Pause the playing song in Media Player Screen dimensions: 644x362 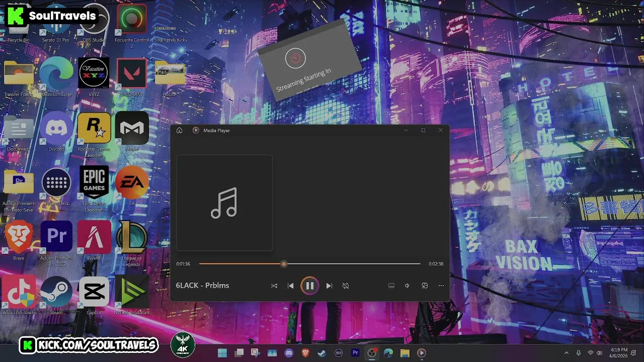click(x=309, y=286)
